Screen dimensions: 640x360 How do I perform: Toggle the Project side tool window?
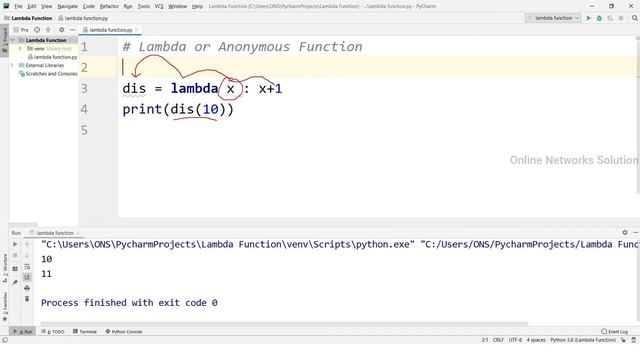4,39
